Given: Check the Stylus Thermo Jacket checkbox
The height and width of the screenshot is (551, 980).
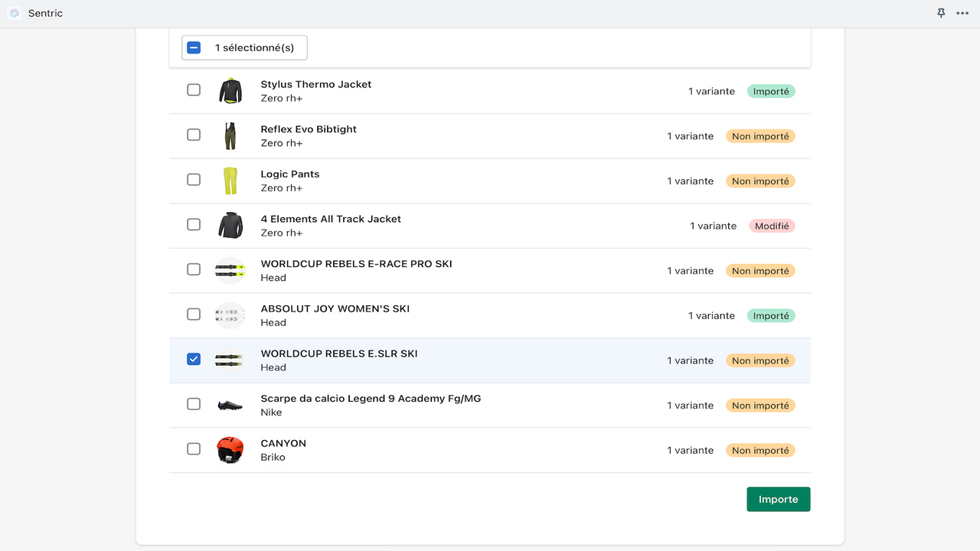Looking at the screenshot, I should [194, 90].
